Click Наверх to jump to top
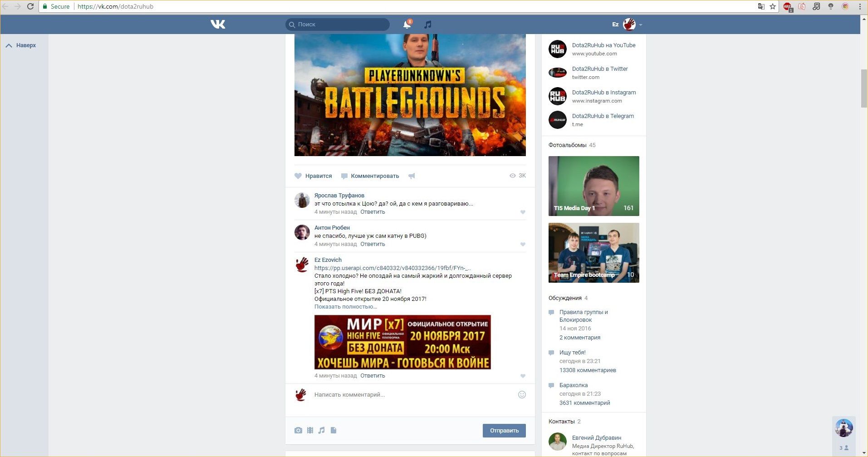The width and height of the screenshot is (868, 457). pos(21,45)
